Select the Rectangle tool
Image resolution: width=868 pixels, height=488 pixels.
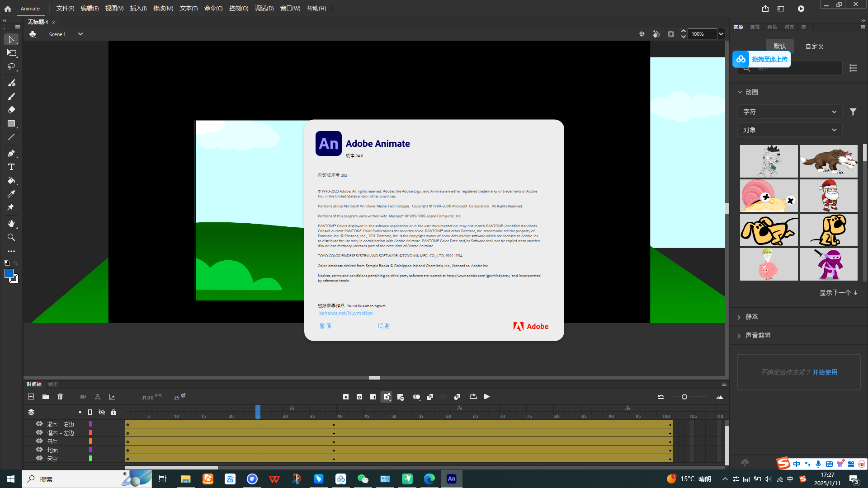11,123
